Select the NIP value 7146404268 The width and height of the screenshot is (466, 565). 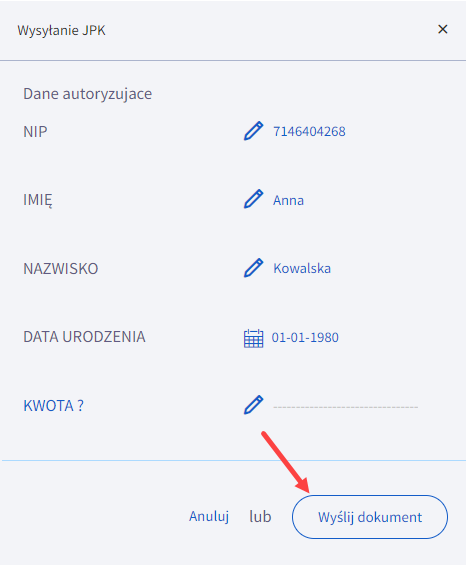[x=309, y=132]
